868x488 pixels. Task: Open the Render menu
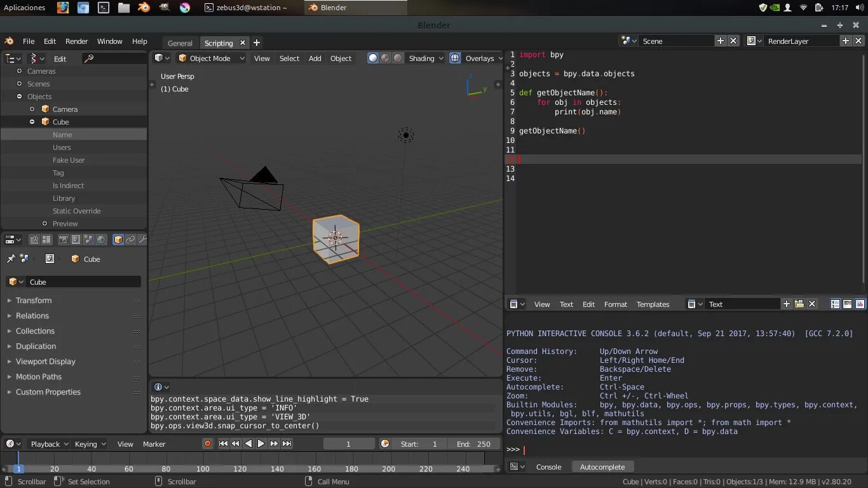pyautogui.click(x=76, y=41)
